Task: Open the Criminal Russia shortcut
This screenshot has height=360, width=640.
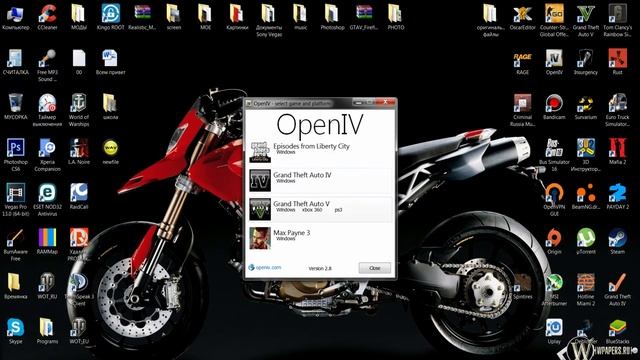Action: (522, 110)
